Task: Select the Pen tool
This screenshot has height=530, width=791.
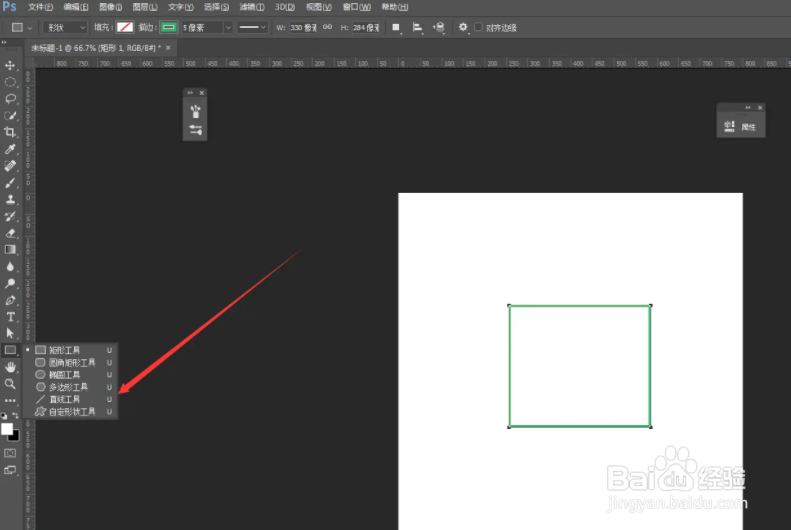Action: pyautogui.click(x=10, y=300)
